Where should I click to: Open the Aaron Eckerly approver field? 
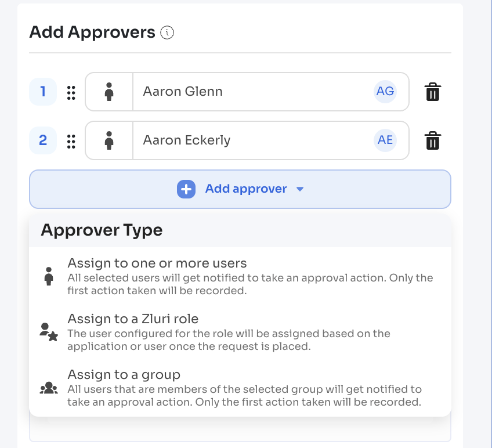coord(247,140)
